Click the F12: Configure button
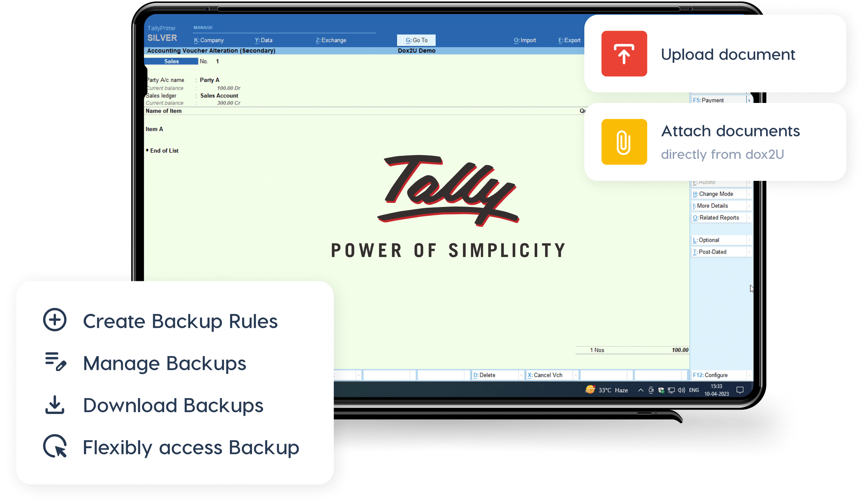 pyautogui.click(x=719, y=375)
